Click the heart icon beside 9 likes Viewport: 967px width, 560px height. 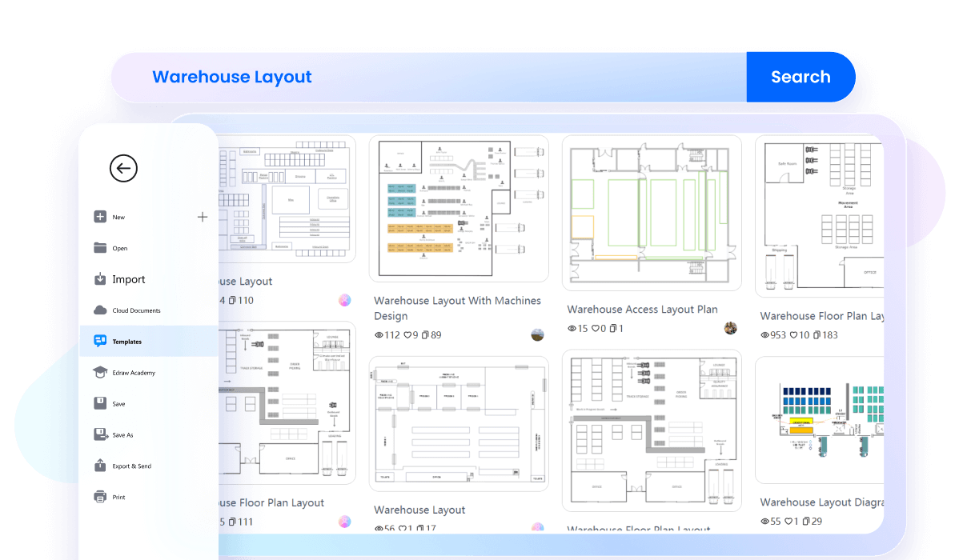coord(407,335)
